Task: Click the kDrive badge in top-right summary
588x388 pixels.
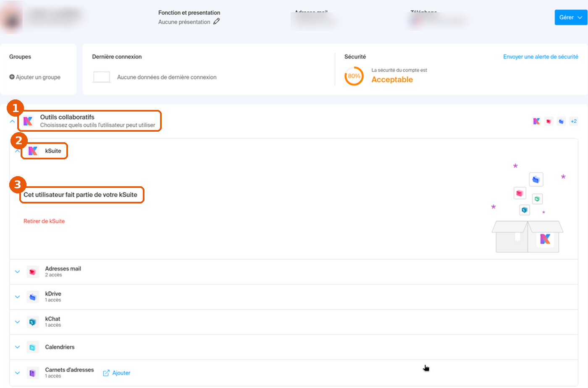Action: pos(561,121)
